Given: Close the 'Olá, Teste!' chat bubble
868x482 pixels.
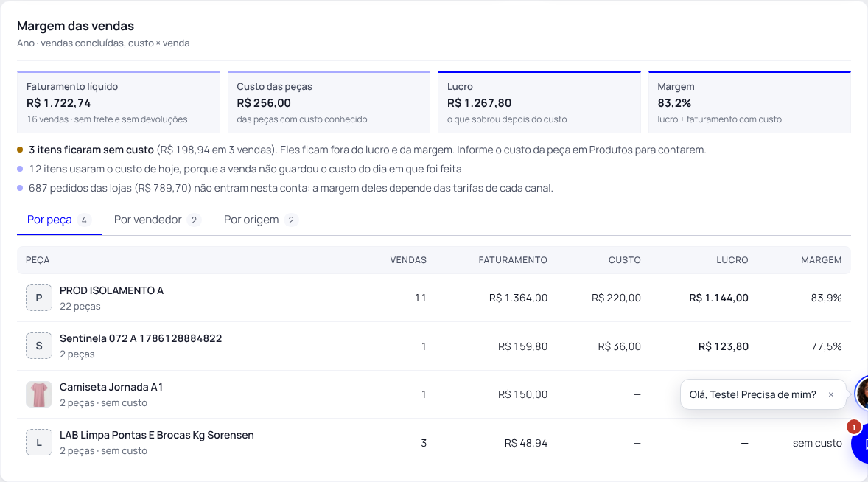Looking at the screenshot, I should click(831, 394).
